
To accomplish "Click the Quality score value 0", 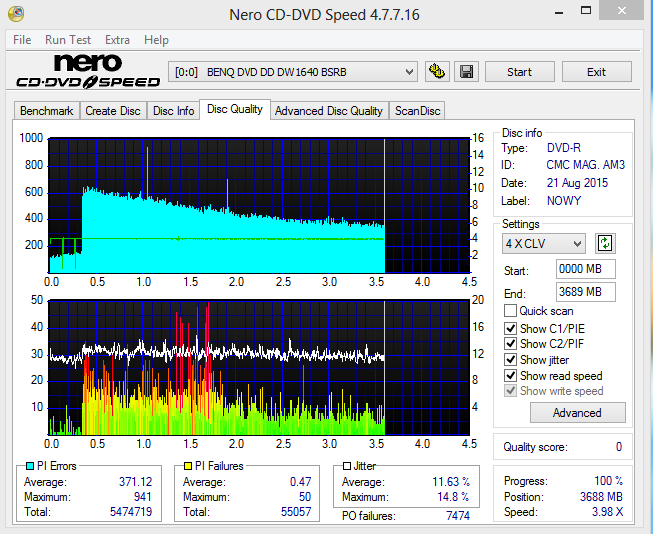I will point(619,447).
